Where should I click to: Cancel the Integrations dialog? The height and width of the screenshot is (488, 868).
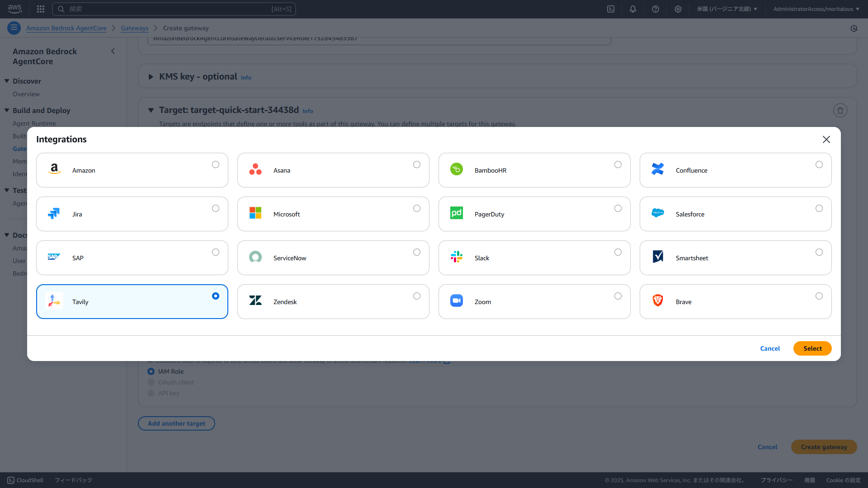coord(769,348)
